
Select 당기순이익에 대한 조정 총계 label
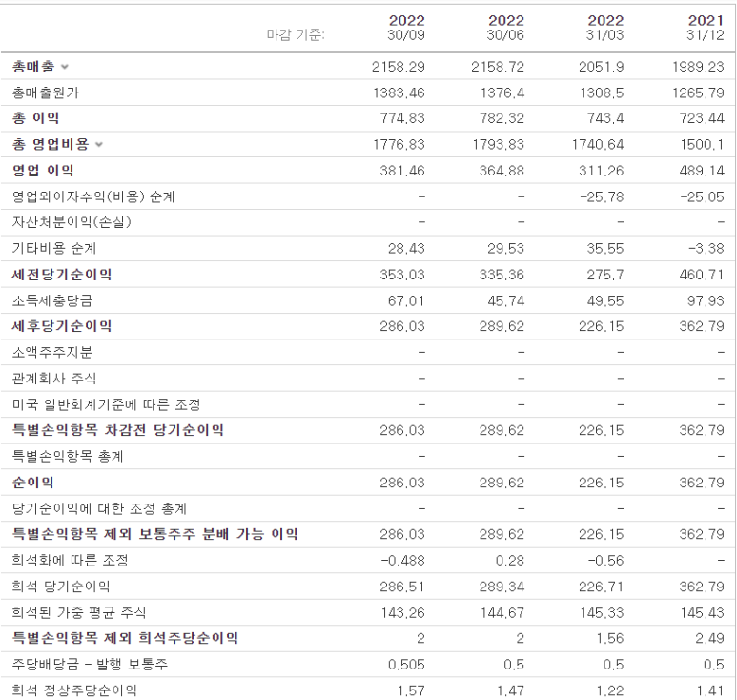pyautogui.click(x=100, y=508)
